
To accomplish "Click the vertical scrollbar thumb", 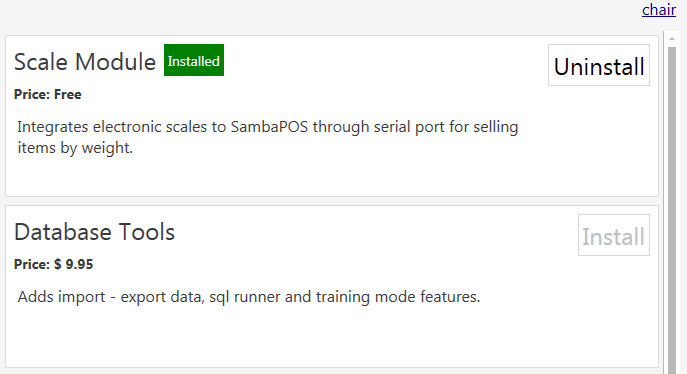I will pos(672,209).
